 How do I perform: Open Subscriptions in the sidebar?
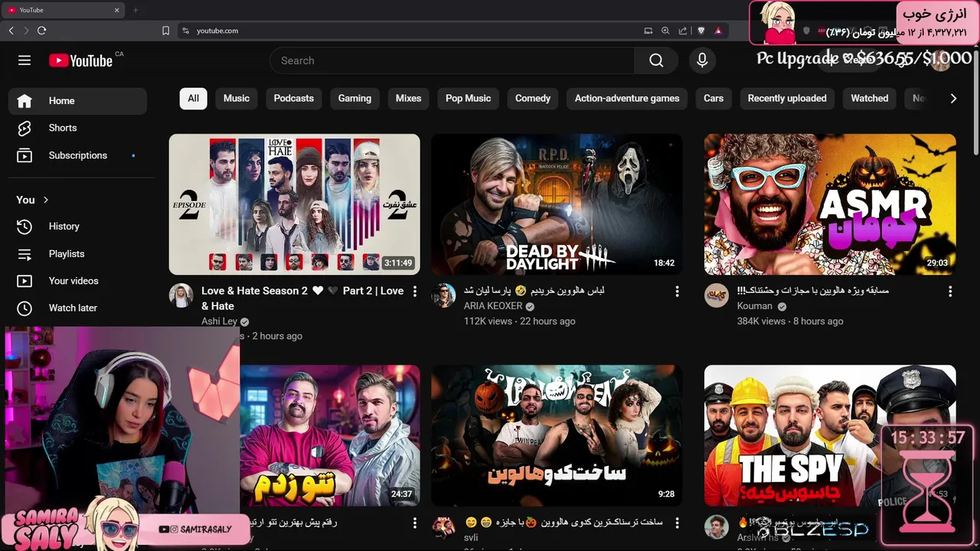(77, 155)
